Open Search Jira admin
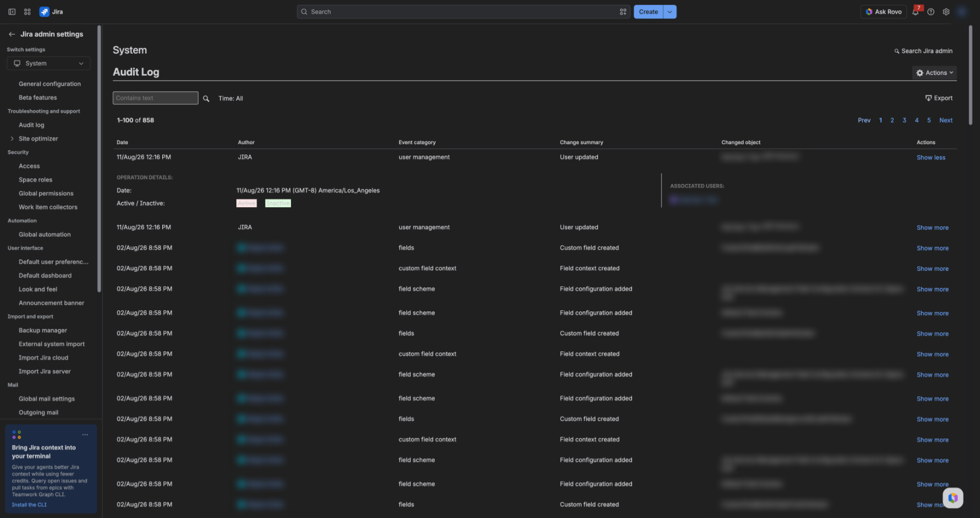Screen dimensions: 980x518 point(924,51)
